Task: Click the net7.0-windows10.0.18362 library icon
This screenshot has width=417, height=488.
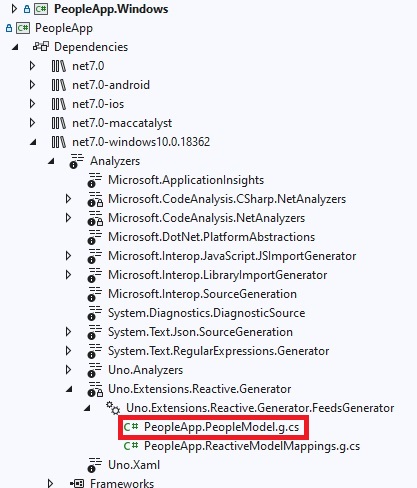Action: point(58,142)
